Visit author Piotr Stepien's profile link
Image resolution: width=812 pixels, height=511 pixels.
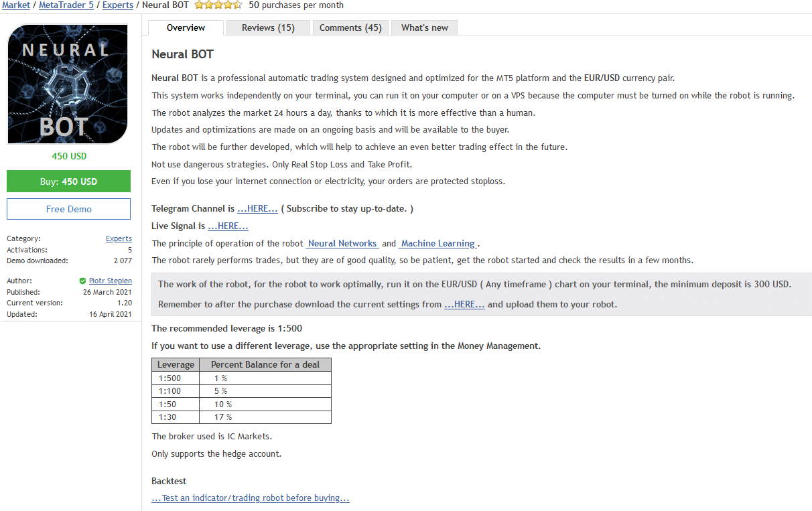tap(111, 281)
